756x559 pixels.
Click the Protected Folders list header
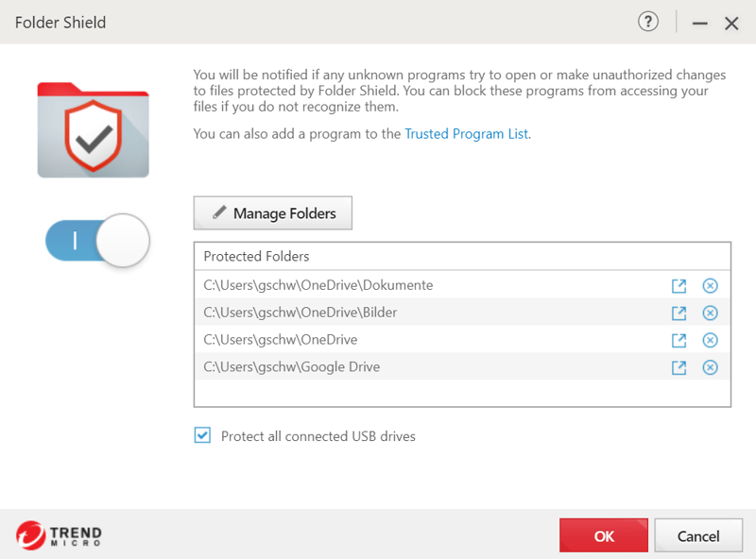point(256,257)
